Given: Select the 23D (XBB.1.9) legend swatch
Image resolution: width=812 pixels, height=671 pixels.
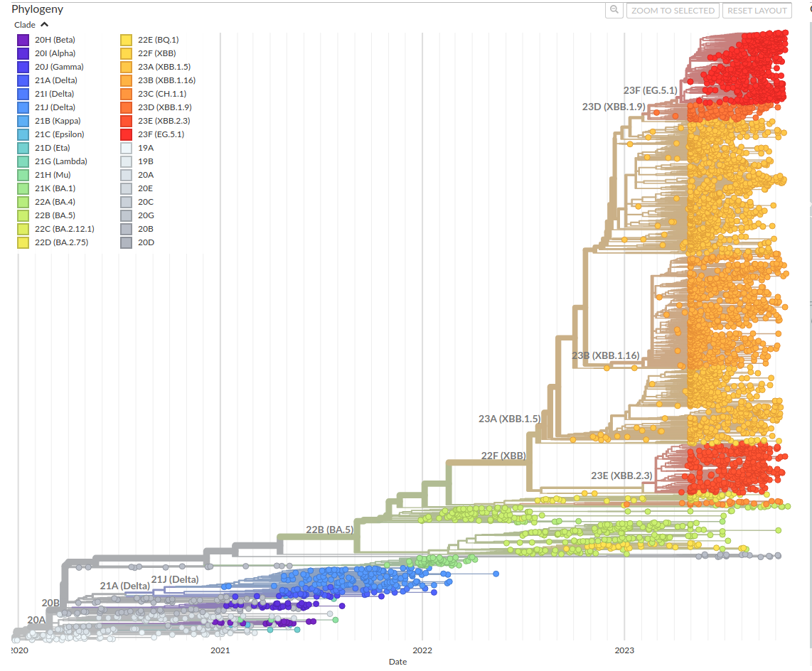Looking at the screenshot, I should coord(126,107).
